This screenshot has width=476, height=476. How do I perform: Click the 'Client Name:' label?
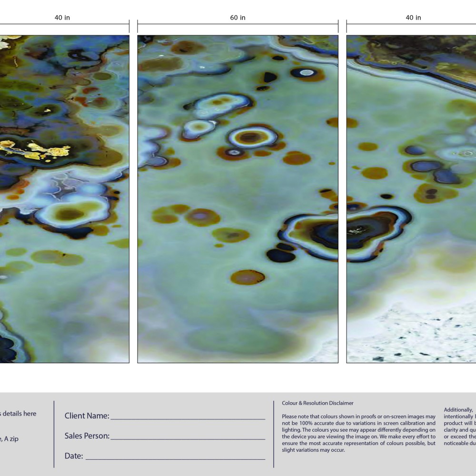[x=87, y=416]
